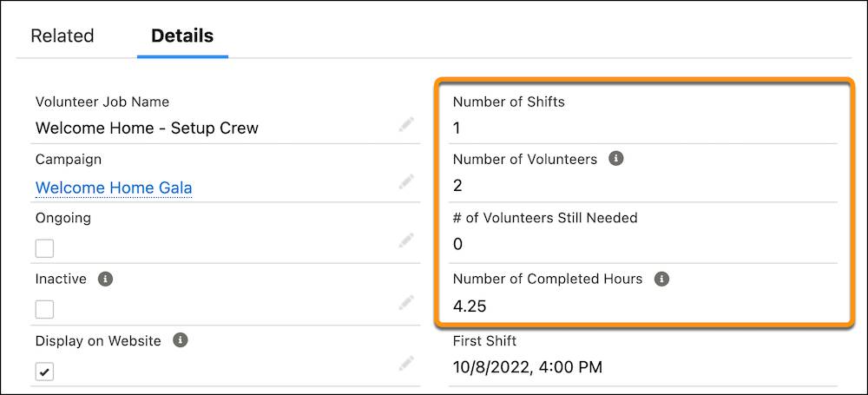The width and height of the screenshot is (868, 395).
Task: Click the First Shift date value
Action: pyautogui.click(x=527, y=367)
